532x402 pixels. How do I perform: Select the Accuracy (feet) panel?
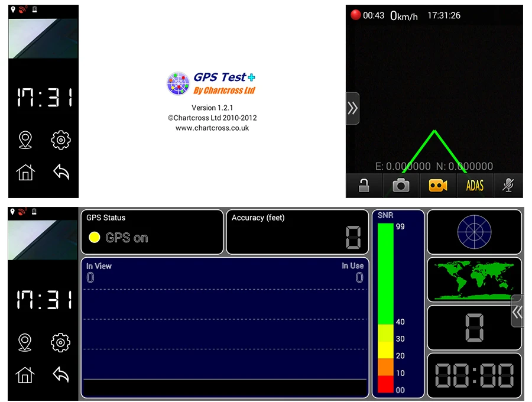click(297, 232)
